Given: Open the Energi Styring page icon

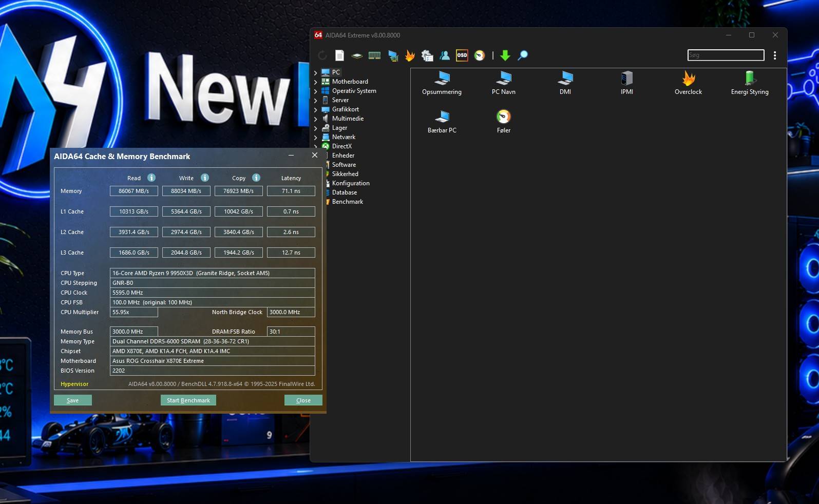Looking at the screenshot, I should (750, 83).
